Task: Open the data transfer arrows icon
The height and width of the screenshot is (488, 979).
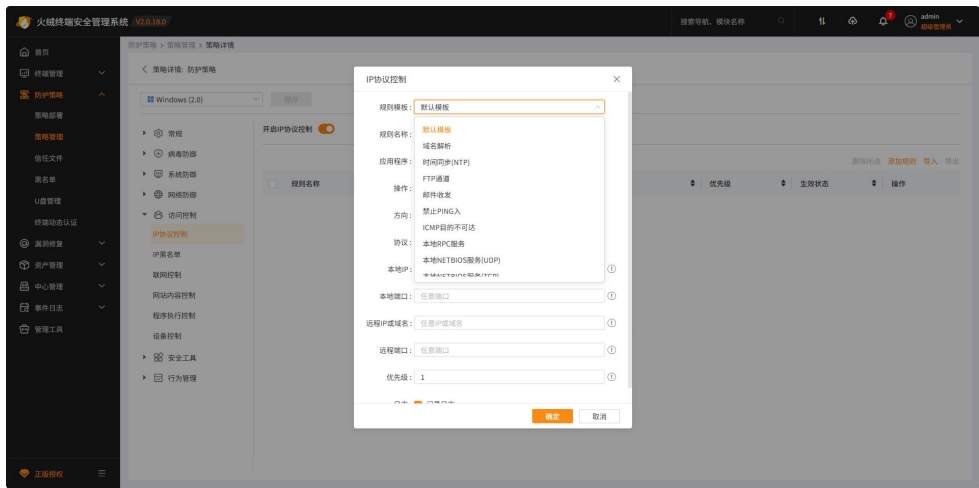Action: [822, 21]
